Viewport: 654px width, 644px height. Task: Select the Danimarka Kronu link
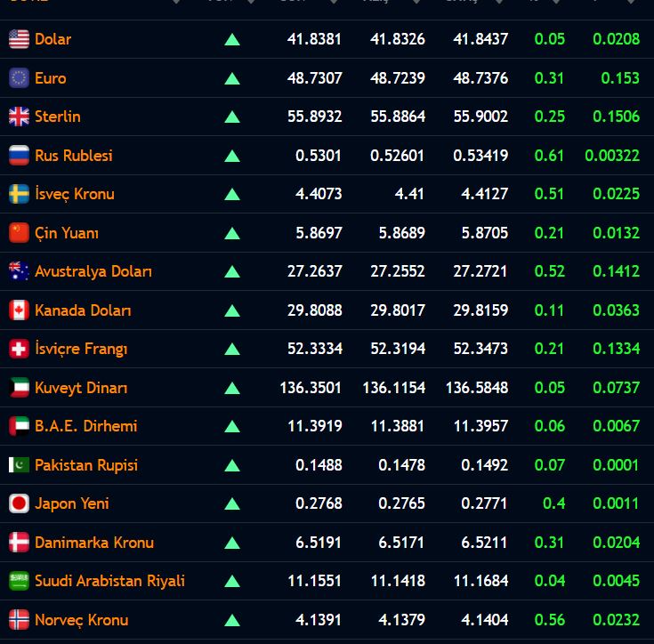tap(94, 543)
